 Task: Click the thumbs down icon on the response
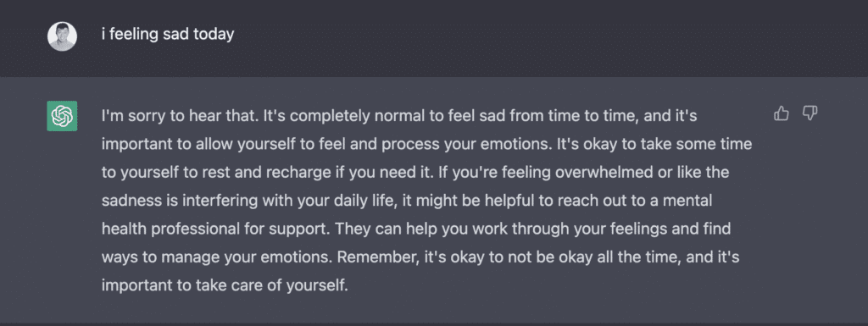click(x=810, y=113)
